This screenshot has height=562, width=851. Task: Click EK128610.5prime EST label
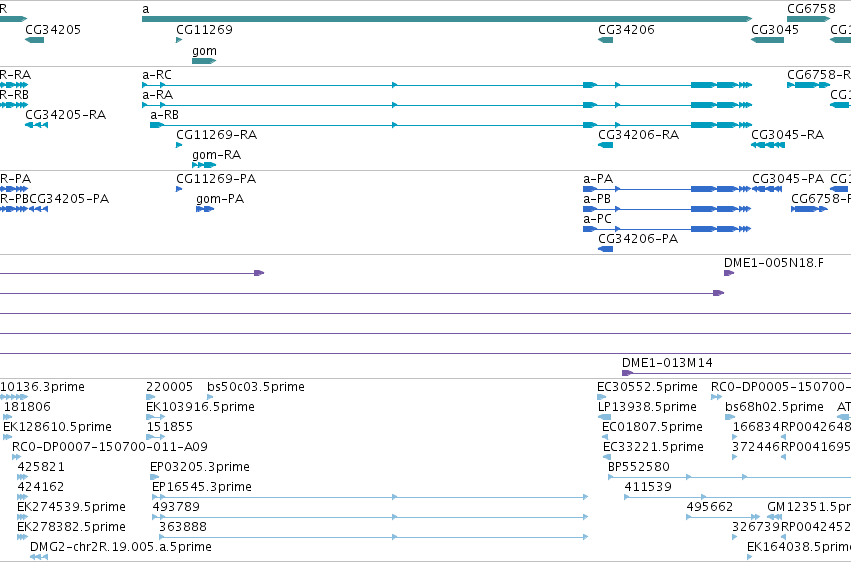click(57, 427)
